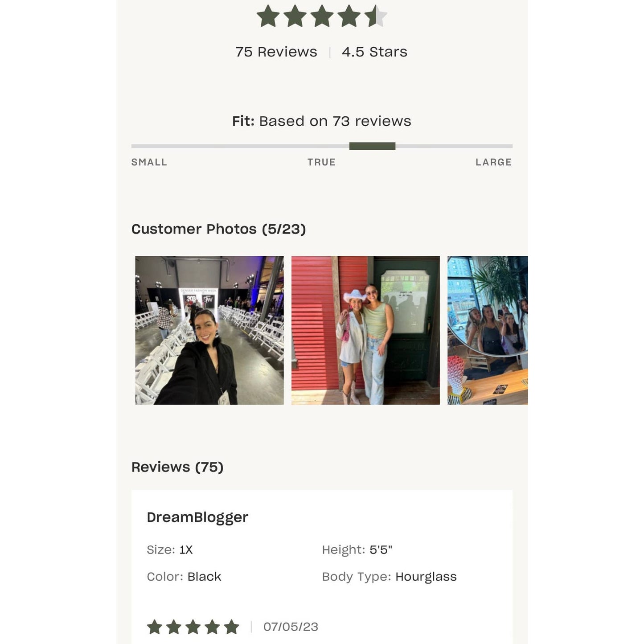The height and width of the screenshot is (644, 644).
Task: Click the Customer Photos (5/23) heading
Action: click(218, 229)
